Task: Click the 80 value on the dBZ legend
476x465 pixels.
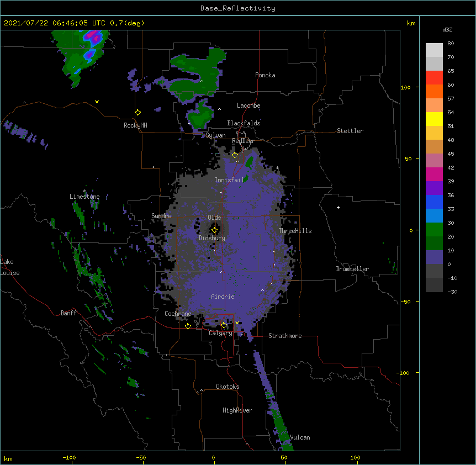Action: pos(451,43)
